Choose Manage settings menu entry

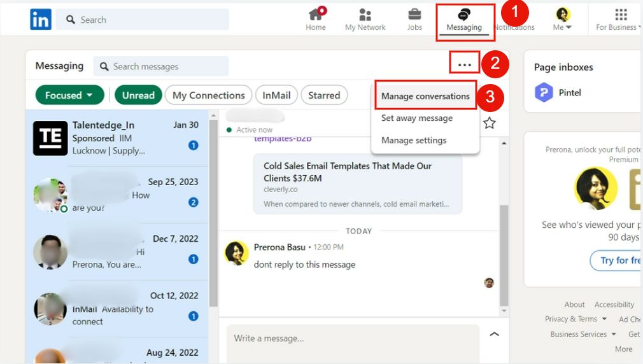414,140
